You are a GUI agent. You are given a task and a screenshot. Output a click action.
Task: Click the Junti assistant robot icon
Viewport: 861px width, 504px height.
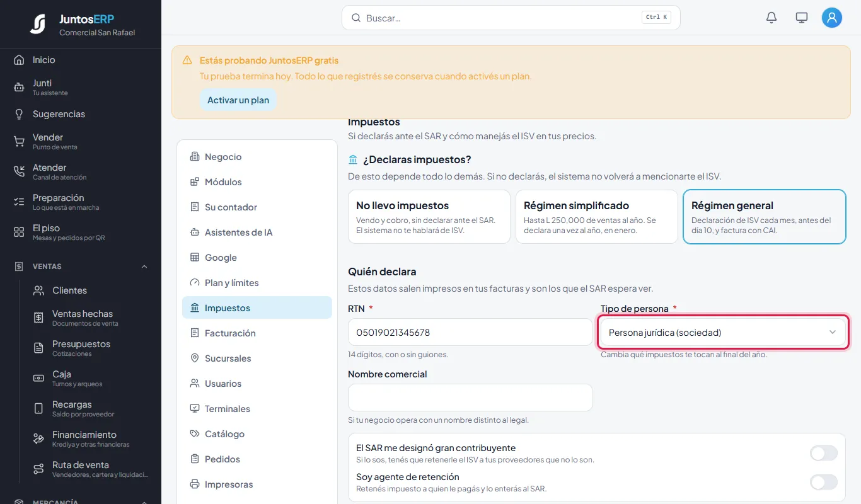(19, 88)
